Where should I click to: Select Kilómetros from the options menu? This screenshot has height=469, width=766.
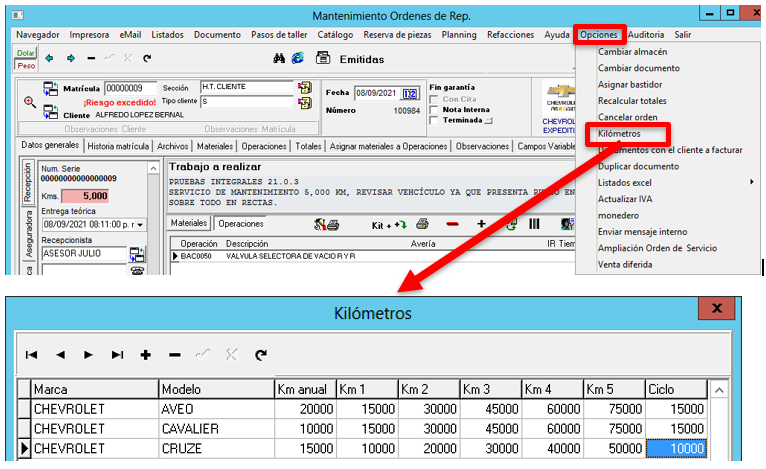coord(618,133)
